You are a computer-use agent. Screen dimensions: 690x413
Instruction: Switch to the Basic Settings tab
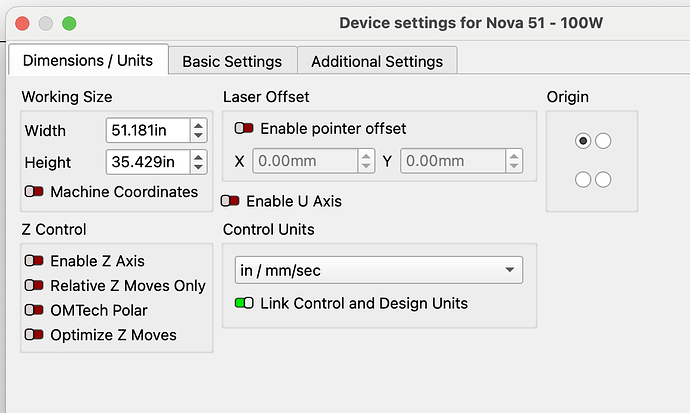click(232, 61)
